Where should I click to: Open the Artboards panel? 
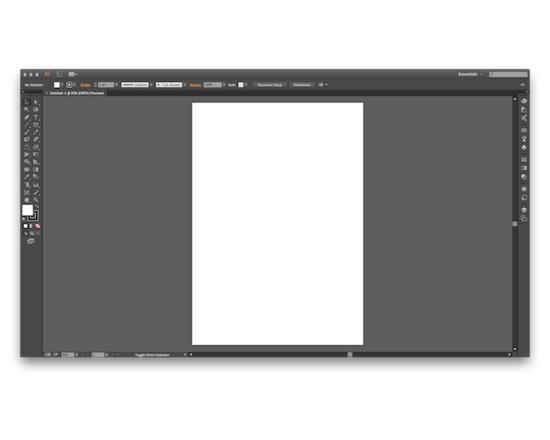click(x=524, y=218)
